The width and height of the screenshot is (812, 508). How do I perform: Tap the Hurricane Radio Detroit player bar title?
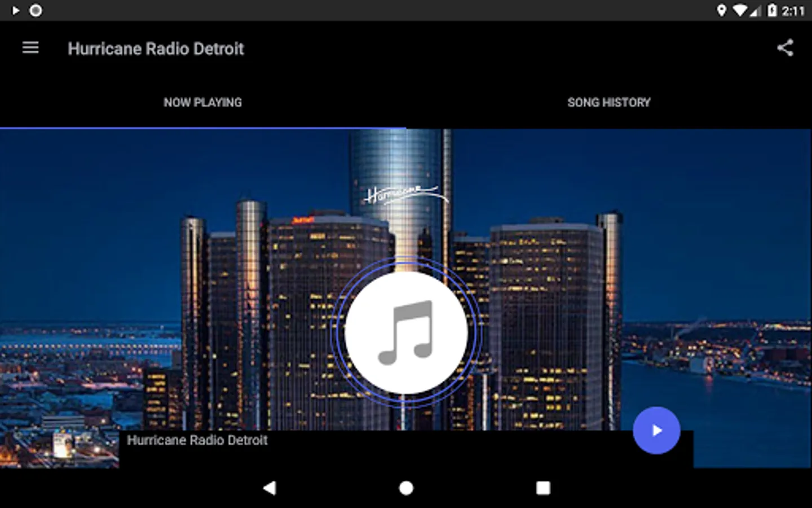(197, 440)
